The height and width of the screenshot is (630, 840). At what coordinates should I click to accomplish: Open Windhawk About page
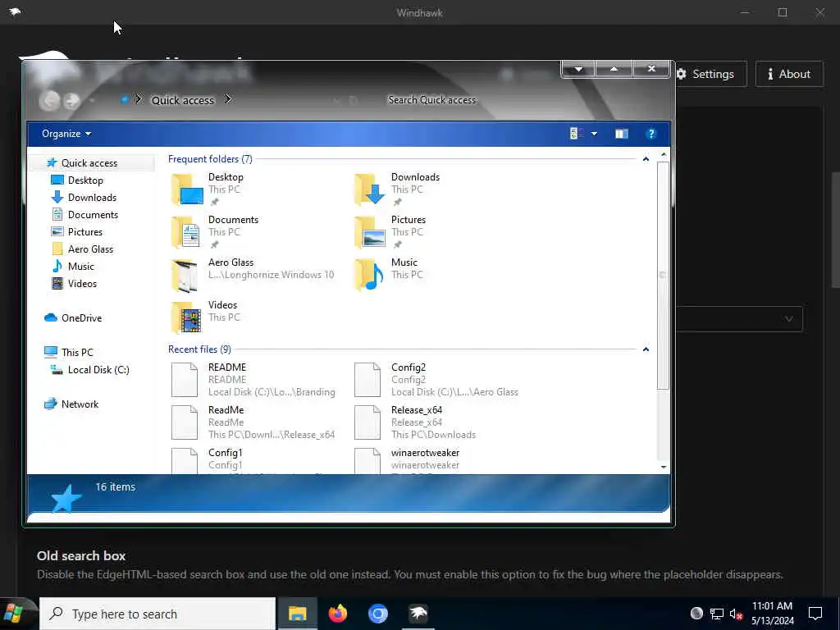tap(789, 74)
